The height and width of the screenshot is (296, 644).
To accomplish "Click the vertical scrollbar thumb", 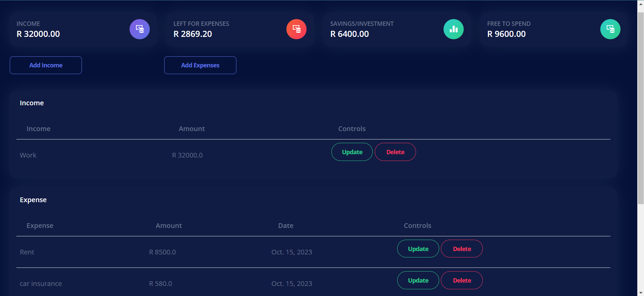I will [x=641, y=108].
